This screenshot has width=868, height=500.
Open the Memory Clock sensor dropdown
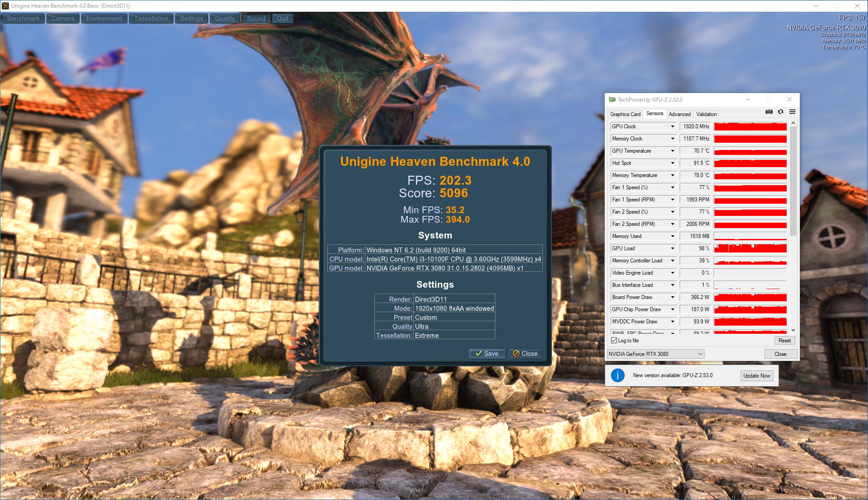coord(672,139)
